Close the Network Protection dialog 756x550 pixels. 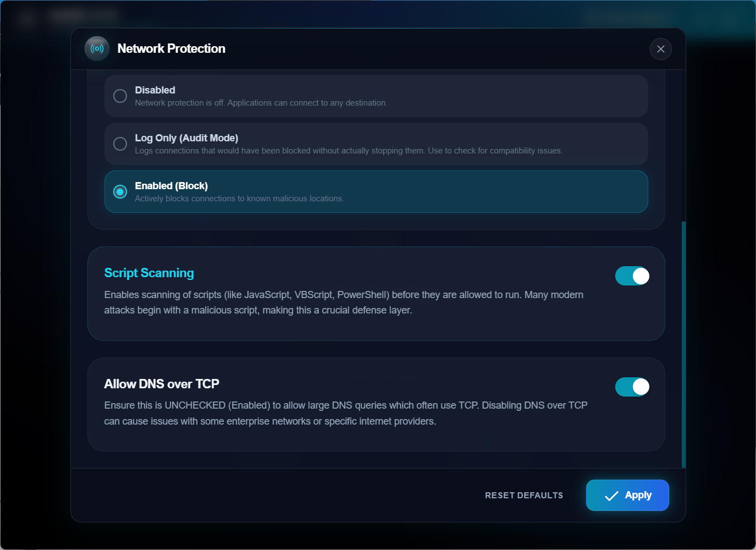[x=660, y=49]
